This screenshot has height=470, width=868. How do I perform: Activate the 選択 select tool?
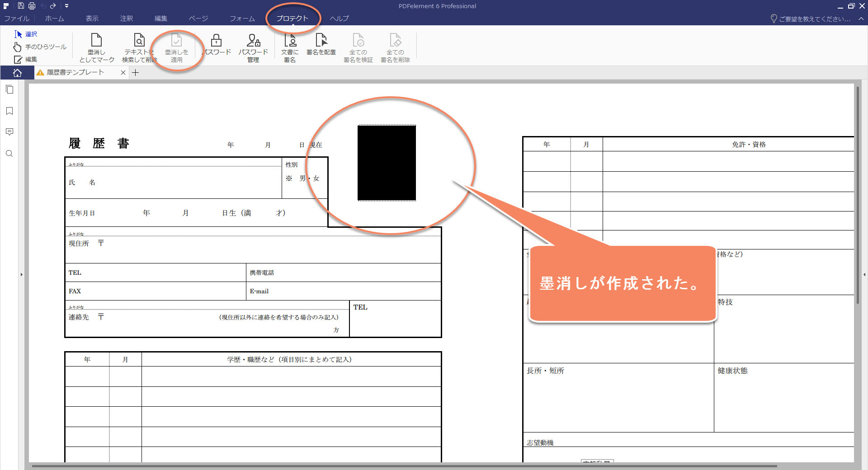[x=26, y=34]
